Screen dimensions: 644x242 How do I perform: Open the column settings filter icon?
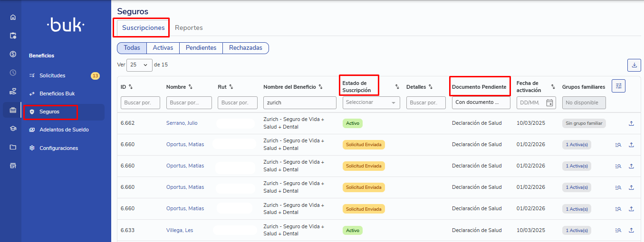[x=618, y=86]
